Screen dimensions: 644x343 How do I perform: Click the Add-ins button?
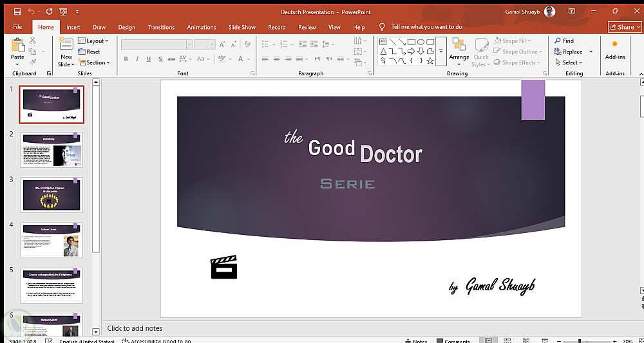[615, 50]
